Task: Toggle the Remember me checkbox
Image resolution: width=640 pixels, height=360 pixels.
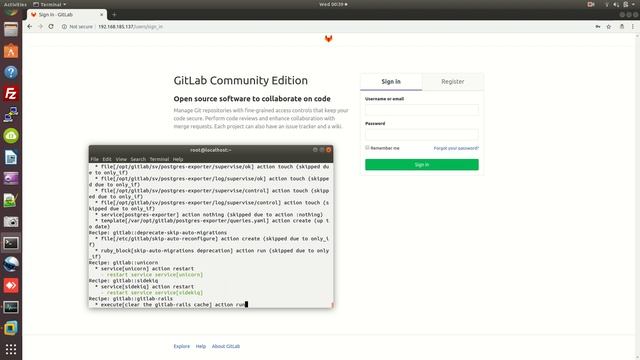Action: tap(367, 148)
